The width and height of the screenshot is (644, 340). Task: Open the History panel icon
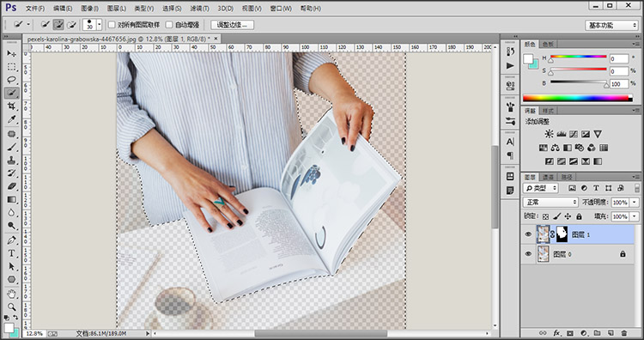coord(510,52)
